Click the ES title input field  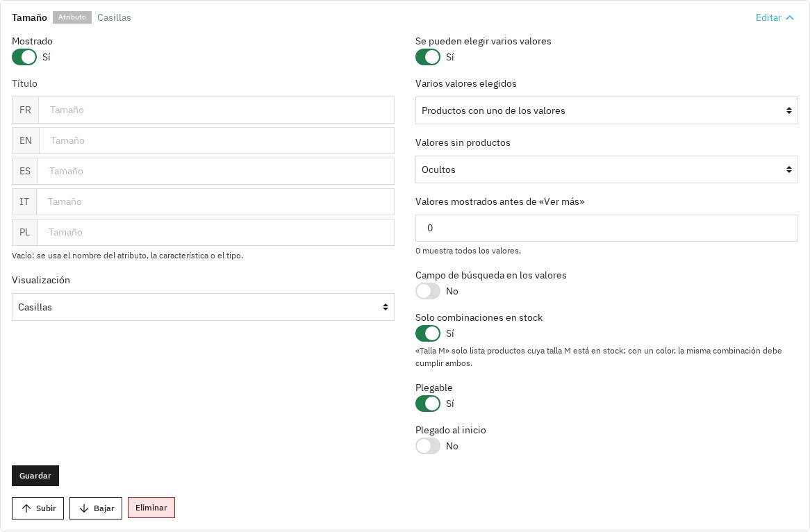click(x=216, y=171)
